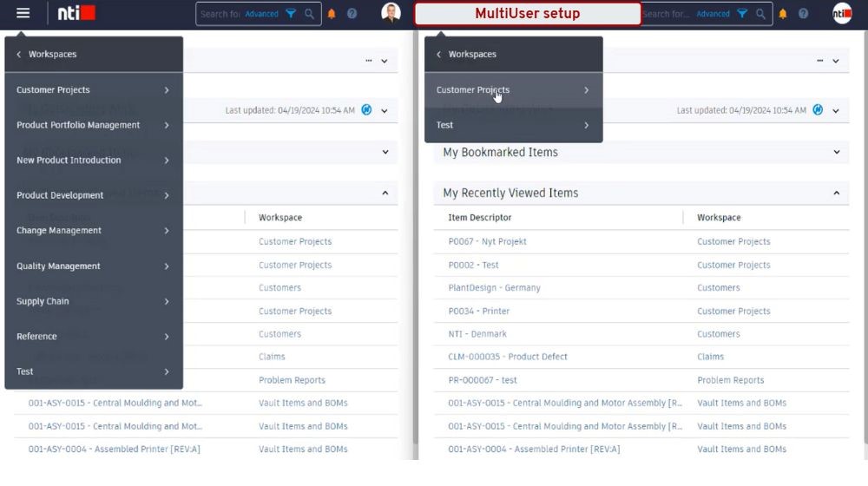Open PlantDesign - Germany item
The height and width of the screenshot is (486, 868).
[x=495, y=288]
